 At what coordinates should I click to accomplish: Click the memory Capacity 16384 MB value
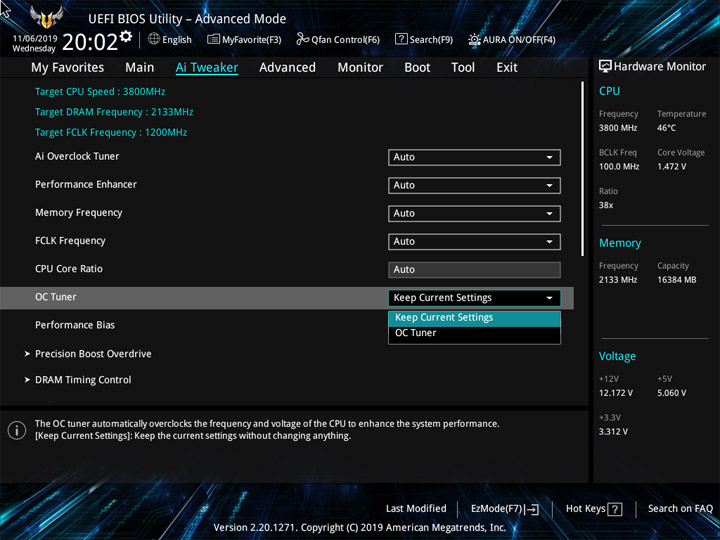pyautogui.click(x=677, y=280)
